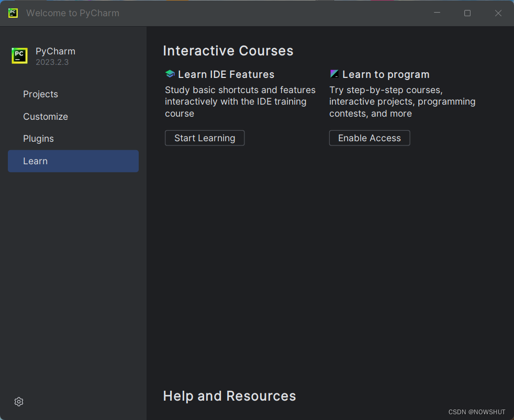Click the Welcome to PyCharm window title

click(x=73, y=13)
